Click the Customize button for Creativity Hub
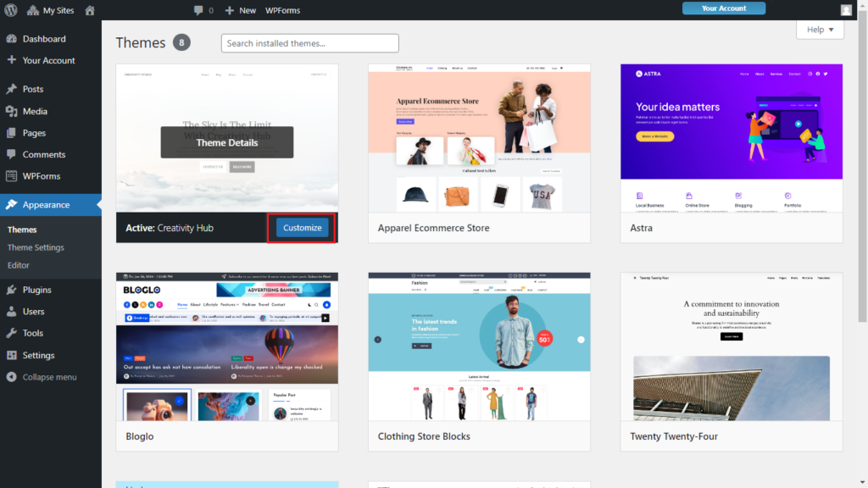 tap(303, 228)
